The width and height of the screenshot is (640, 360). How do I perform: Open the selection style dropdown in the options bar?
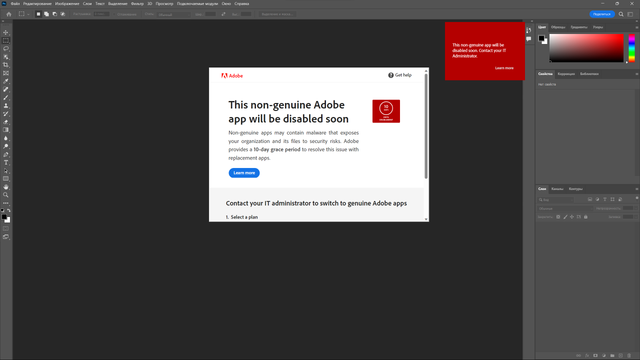tap(174, 14)
